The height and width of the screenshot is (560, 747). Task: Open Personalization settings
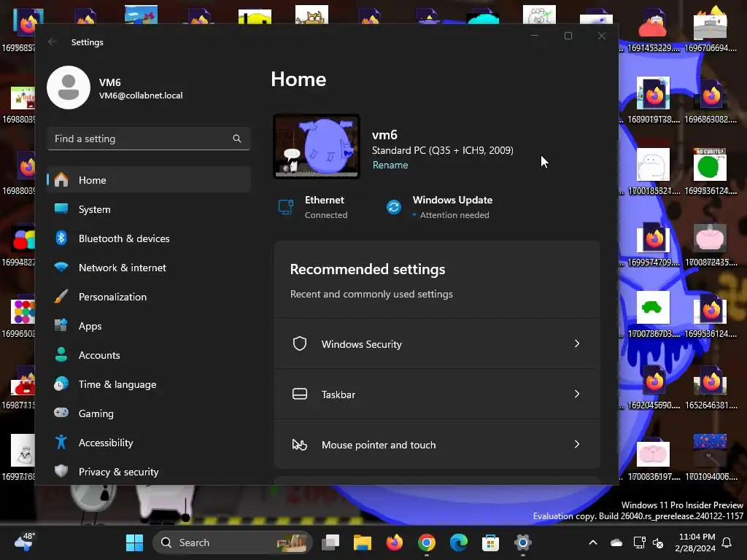point(149,297)
